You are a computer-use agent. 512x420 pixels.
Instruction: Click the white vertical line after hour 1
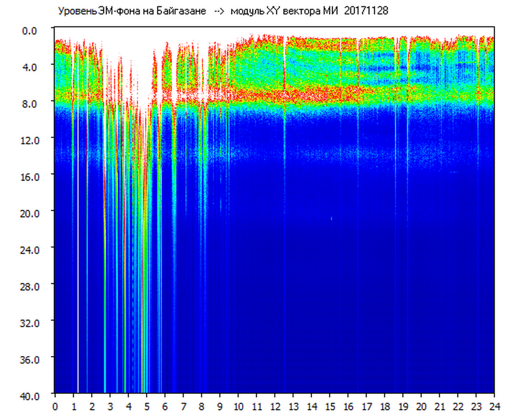click(78, 280)
